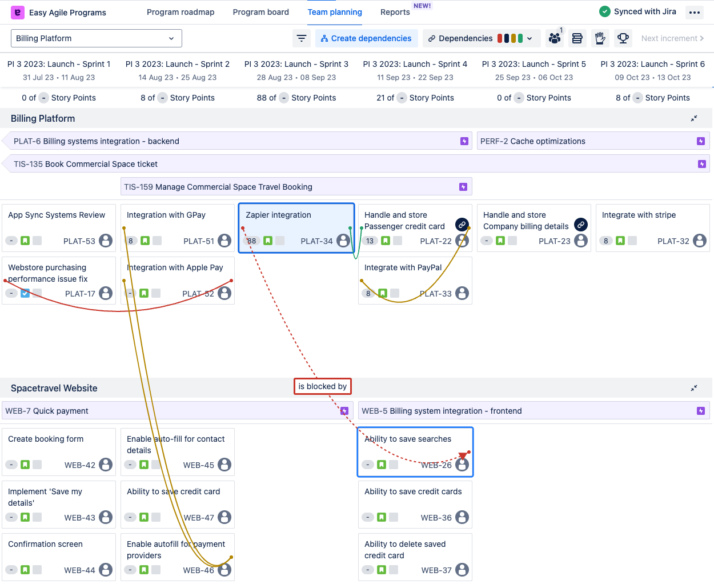Click the Create dependencies button
Viewport: 714px width, 588px height.
pyautogui.click(x=366, y=38)
